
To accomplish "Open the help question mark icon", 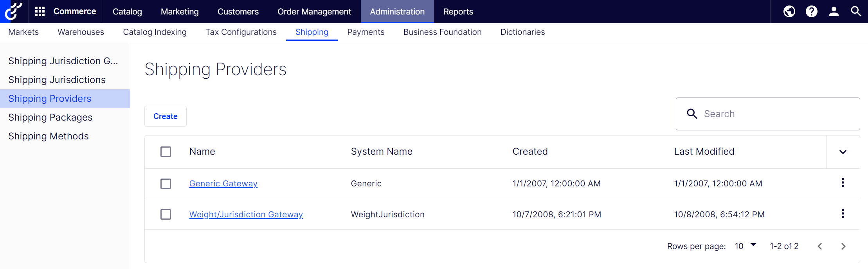I will tap(811, 11).
